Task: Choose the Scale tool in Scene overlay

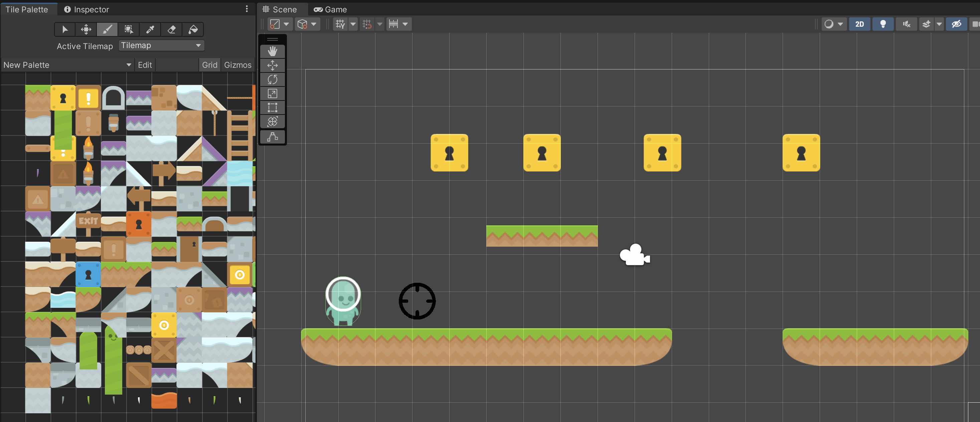Action: pyautogui.click(x=273, y=93)
